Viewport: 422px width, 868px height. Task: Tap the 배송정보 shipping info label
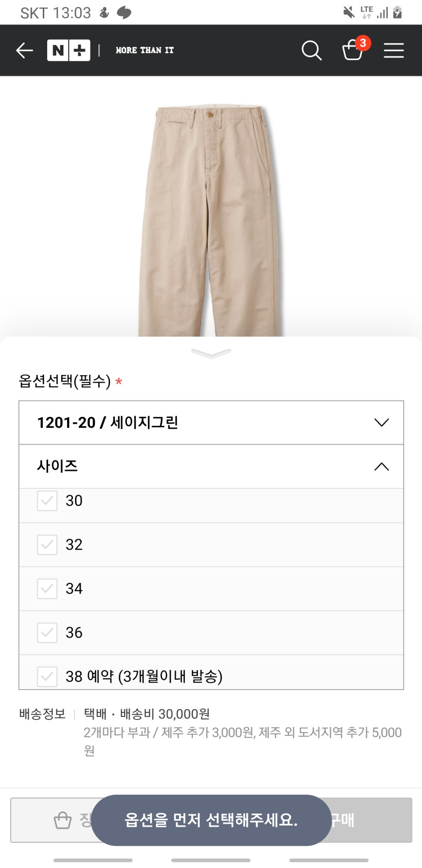pos(42,714)
